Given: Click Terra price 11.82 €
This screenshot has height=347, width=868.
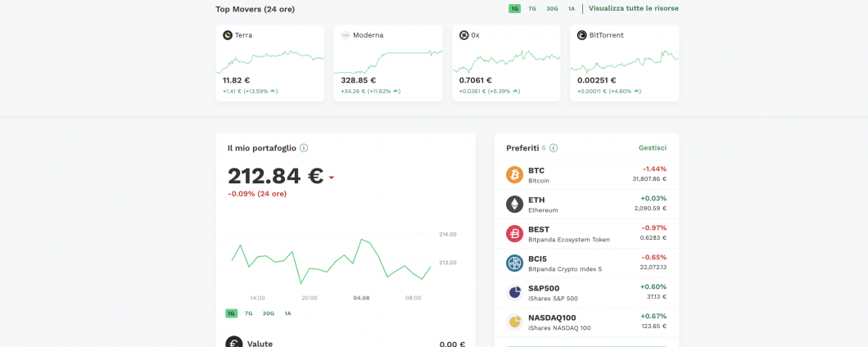Looking at the screenshot, I should pyautogui.click(x=237, y=80).
